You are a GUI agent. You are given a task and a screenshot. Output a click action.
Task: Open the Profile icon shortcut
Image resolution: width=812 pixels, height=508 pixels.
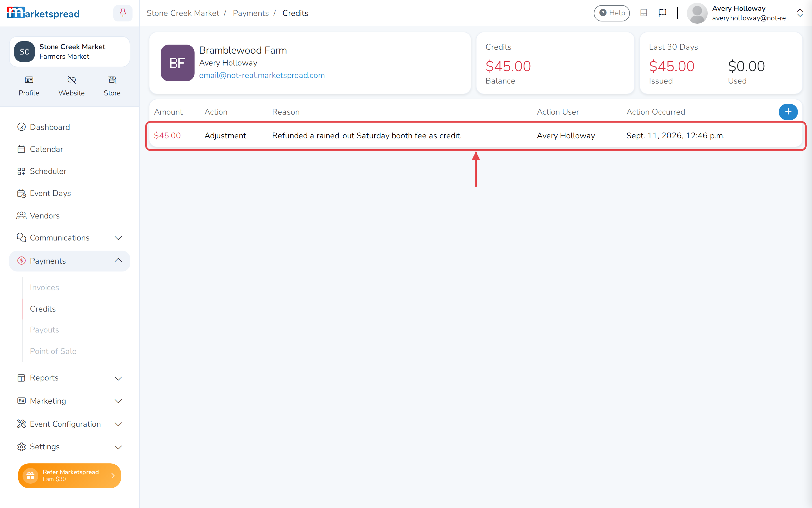coord(29,86)
